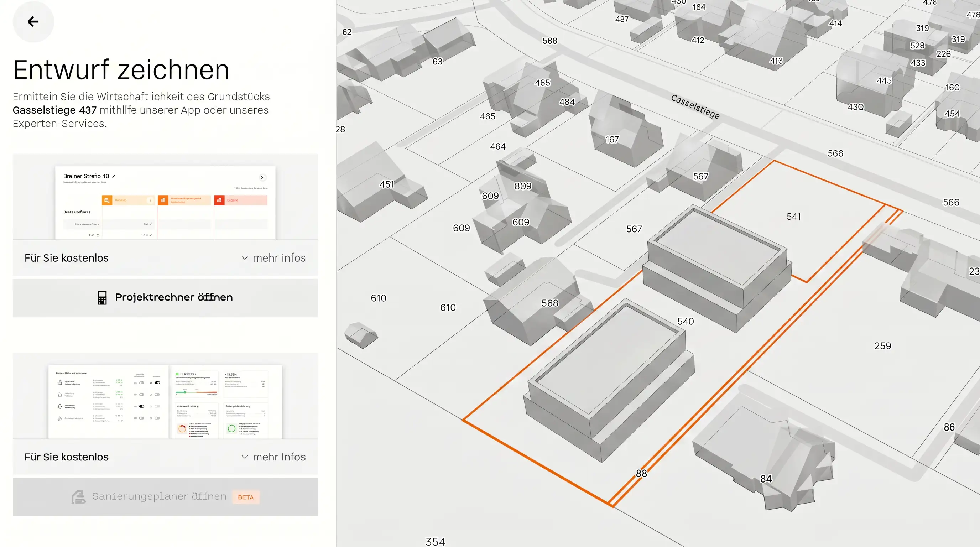980x547 pixels.
Task: Click the BETA badge
Action: coord(246,497)
